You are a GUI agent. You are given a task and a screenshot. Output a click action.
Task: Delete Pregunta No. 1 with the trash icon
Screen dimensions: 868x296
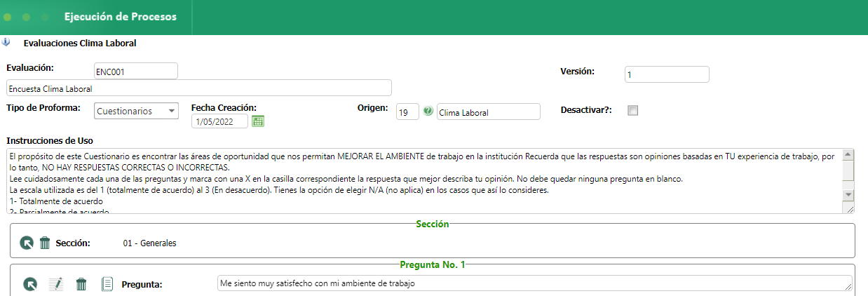pyautogui.click(x=81, y=284)
